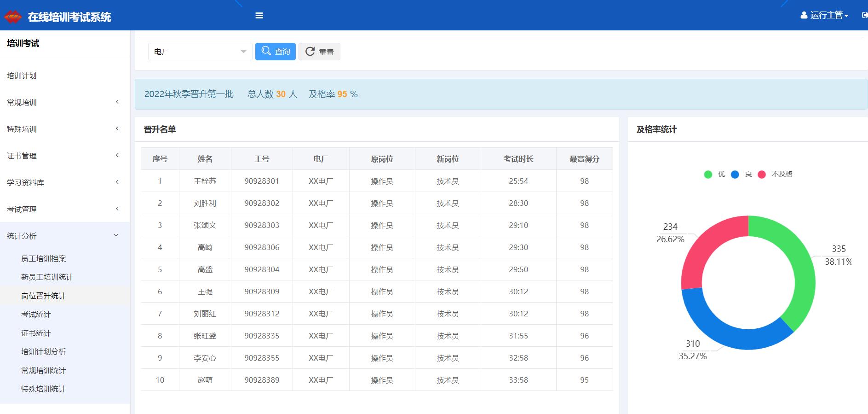Click the 晋升名单 panel title

(x=160, y=129)
